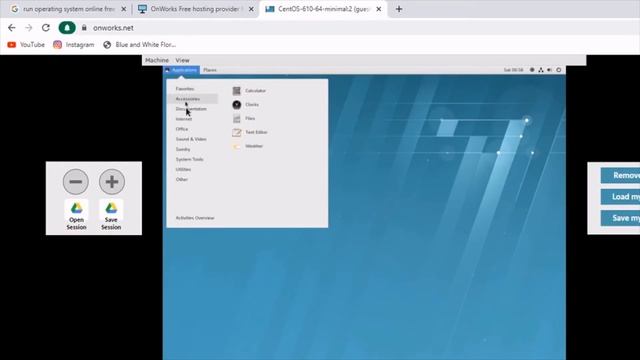Click the browser forward arrow
The width and height of the screenshot is (640, 360).
pyautogui.click(x=29, y=28)
